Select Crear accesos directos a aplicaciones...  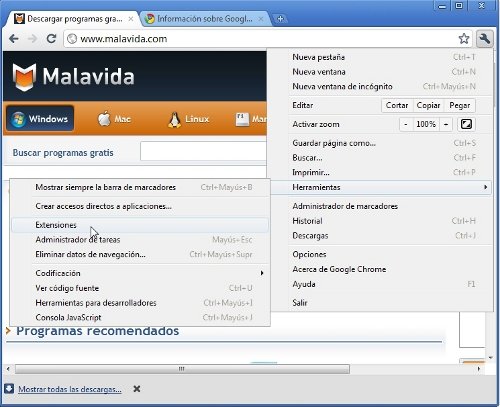click(x=140, y=206)
